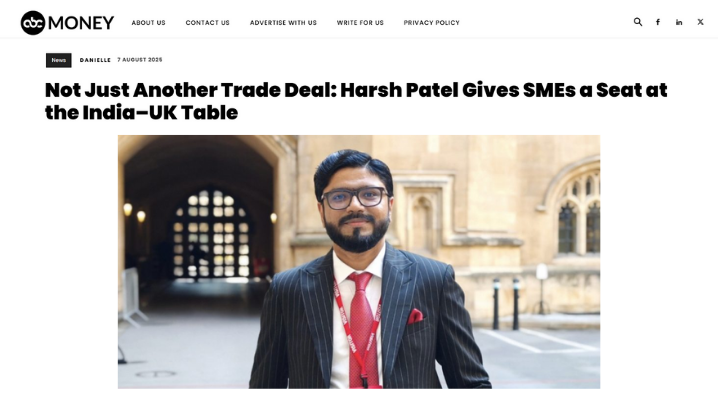Open the Contact Us menu item
This screenshot has height=400, width=718.
(x=207, y=22)
